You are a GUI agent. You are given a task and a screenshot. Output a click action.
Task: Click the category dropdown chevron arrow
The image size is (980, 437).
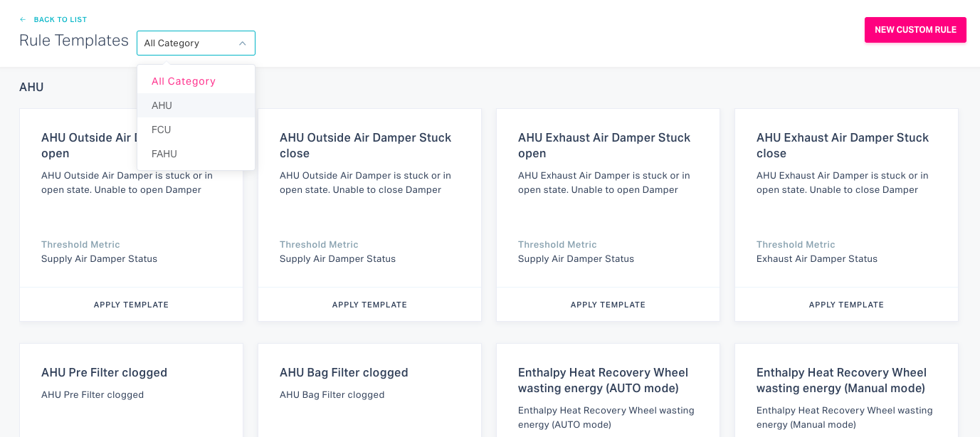tap(242, 43)
